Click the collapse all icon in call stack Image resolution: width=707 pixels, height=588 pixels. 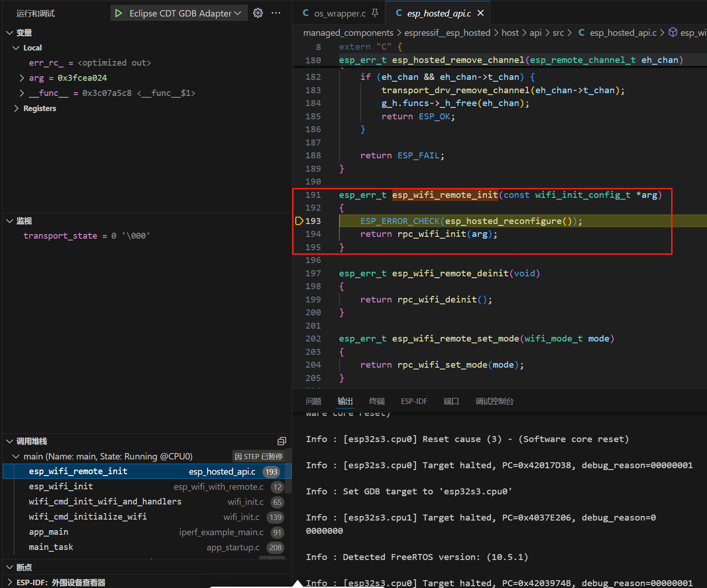click(282, 441)
